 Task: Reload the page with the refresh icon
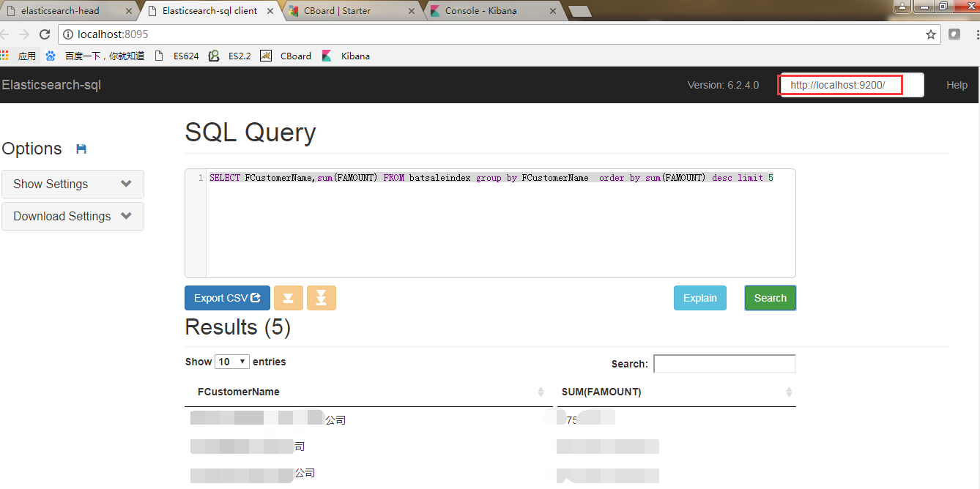(x=45, y=34)
